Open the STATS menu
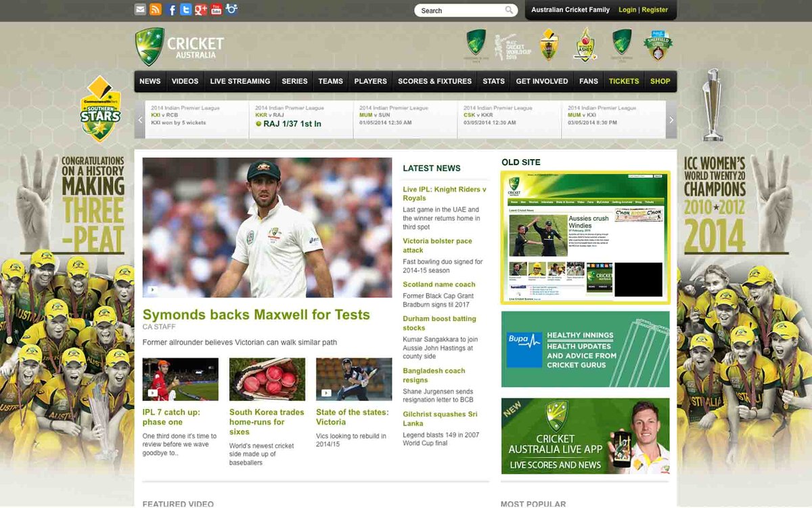 point(493,81)
